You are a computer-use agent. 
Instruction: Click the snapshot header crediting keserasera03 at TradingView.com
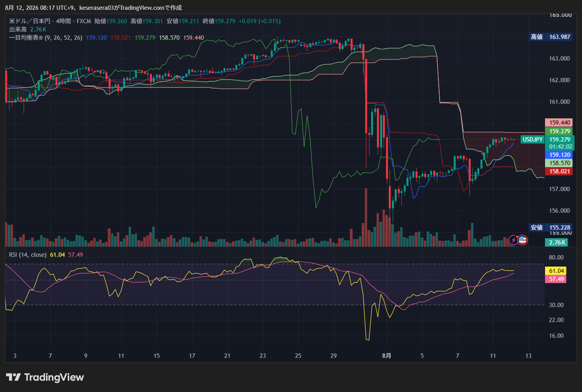[94, 8]
